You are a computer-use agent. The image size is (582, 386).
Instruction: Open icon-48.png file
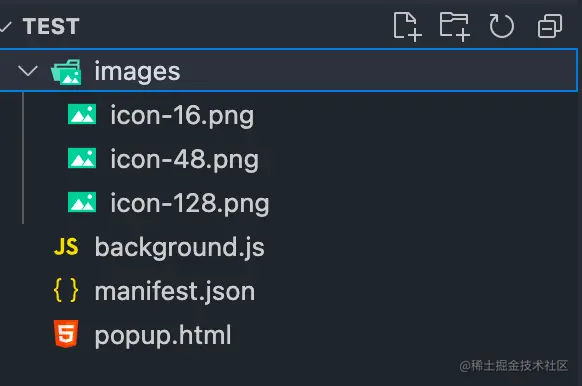pos(184,160)
